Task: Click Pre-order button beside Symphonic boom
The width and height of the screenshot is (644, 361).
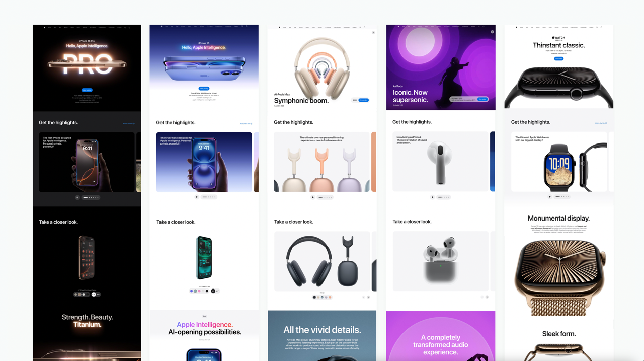Action: [x=363, y=100]
